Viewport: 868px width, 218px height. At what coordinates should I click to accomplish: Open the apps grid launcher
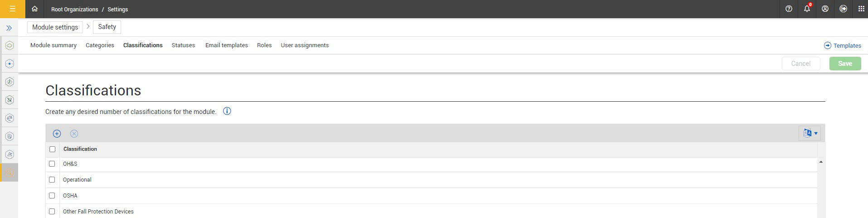[861, 9]
